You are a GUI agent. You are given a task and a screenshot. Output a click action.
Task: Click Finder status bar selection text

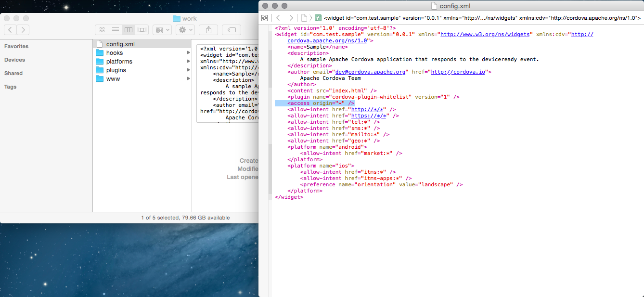coord(185,218)
